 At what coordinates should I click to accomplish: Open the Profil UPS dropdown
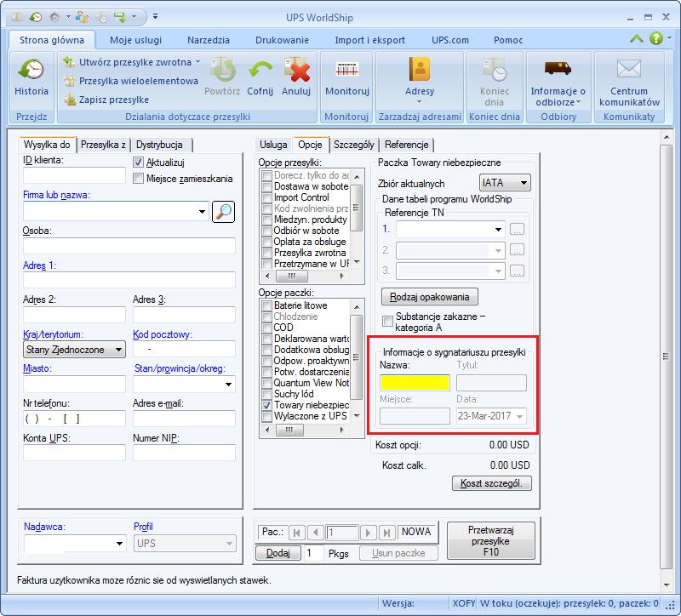(229, 544)
